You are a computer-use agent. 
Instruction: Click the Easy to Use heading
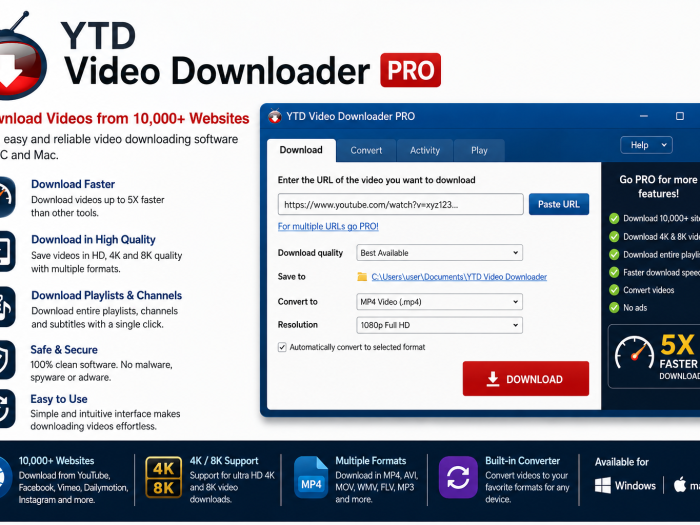pos(59,399)
